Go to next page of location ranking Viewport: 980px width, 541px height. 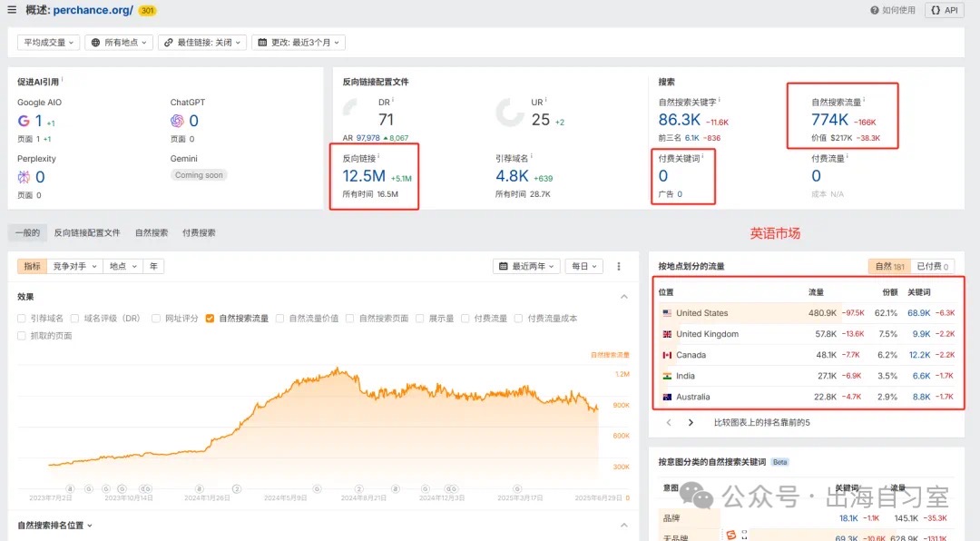(x=691, y=422)
